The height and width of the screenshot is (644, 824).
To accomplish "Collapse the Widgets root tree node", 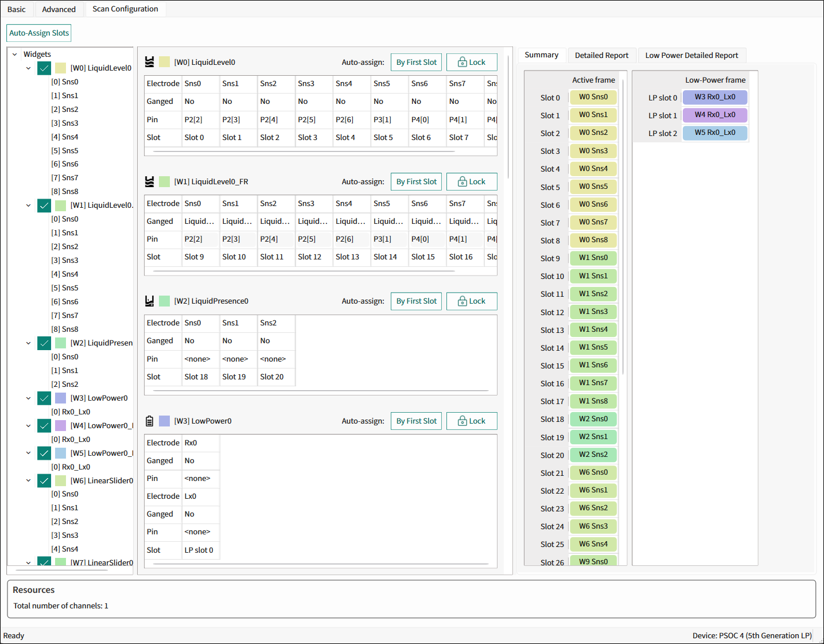I will (15, 54).
